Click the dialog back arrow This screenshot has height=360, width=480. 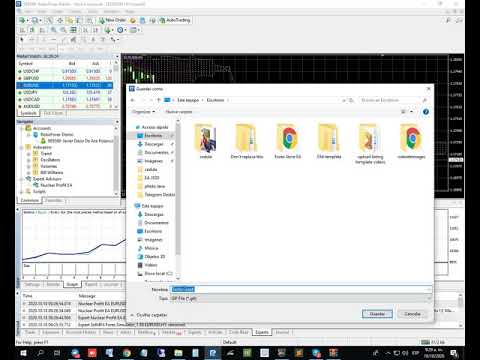(x=133, y=100)
